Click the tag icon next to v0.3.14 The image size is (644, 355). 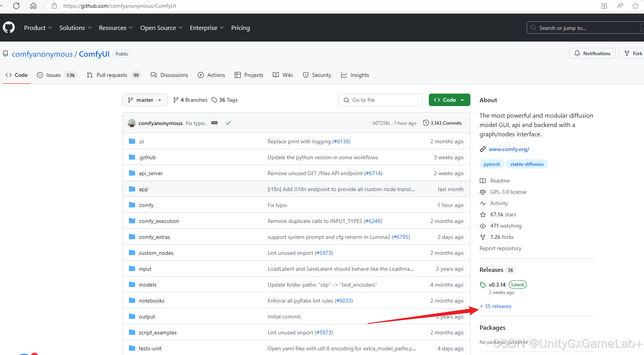(x=483, y=285)
